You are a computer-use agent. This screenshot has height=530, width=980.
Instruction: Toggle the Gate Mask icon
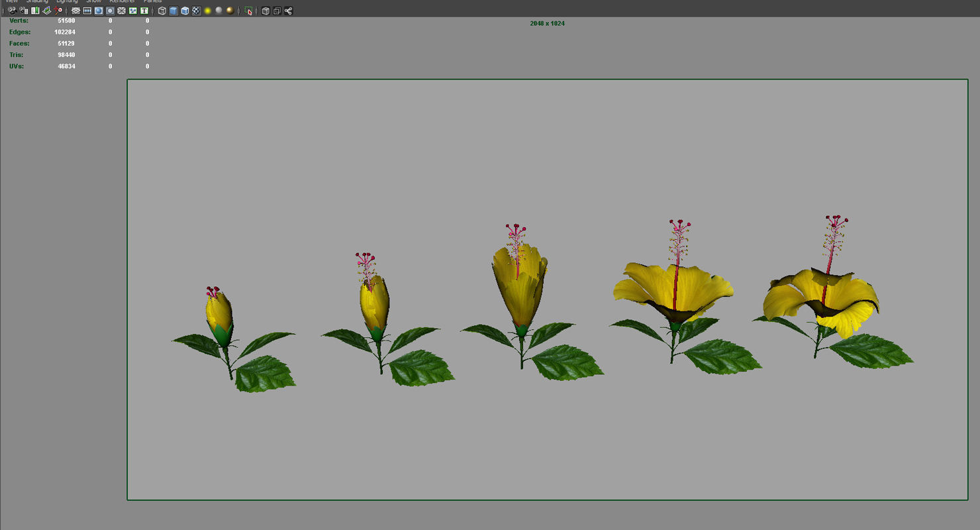(x=110, y=11)
